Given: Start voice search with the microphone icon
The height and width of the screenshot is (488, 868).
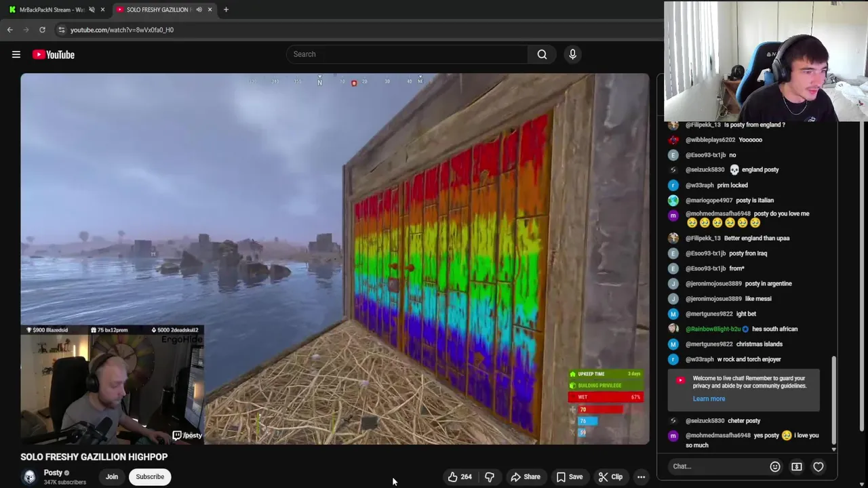Looking at the screenshot, I should click(x=572, y=54).
